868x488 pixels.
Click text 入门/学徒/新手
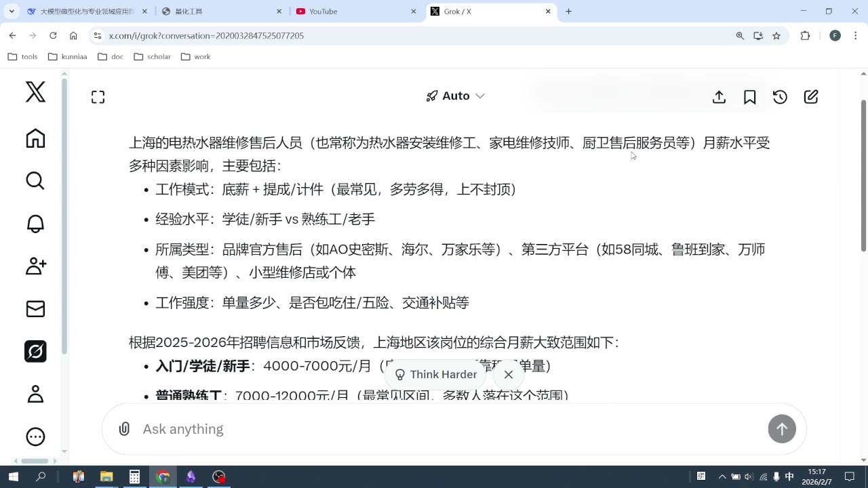tap(203, 366)
